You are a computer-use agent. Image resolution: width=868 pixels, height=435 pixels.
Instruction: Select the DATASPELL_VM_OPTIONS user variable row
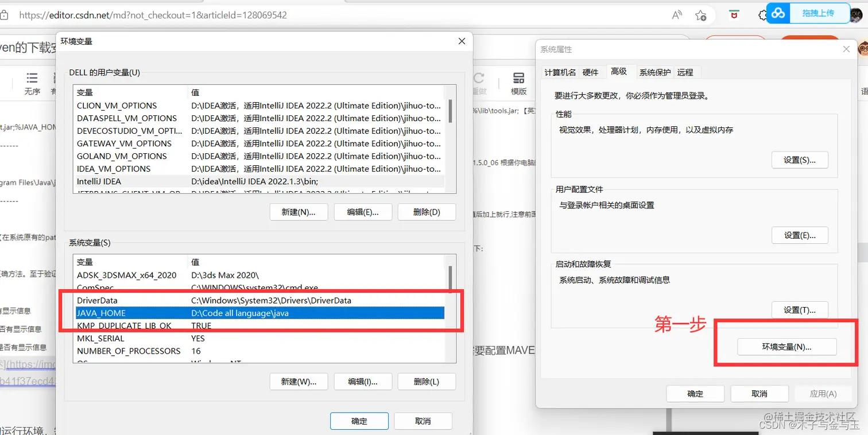(259, 118)
